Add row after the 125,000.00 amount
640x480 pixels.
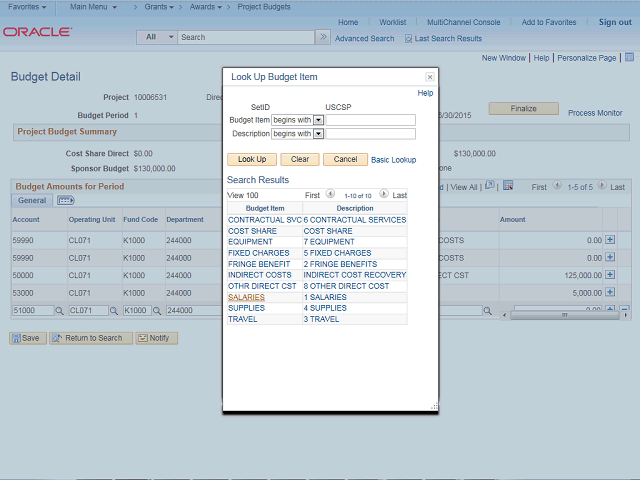click(x=610, y=275)
